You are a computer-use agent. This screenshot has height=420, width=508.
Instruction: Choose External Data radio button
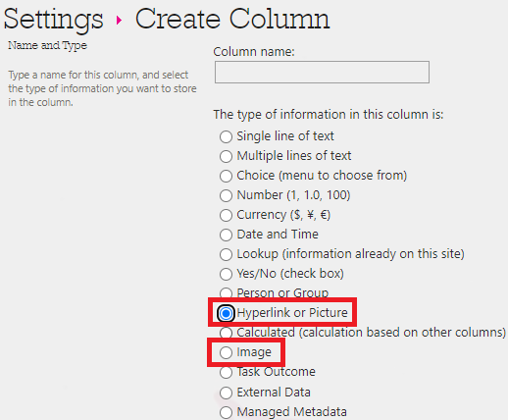point(226,393)
